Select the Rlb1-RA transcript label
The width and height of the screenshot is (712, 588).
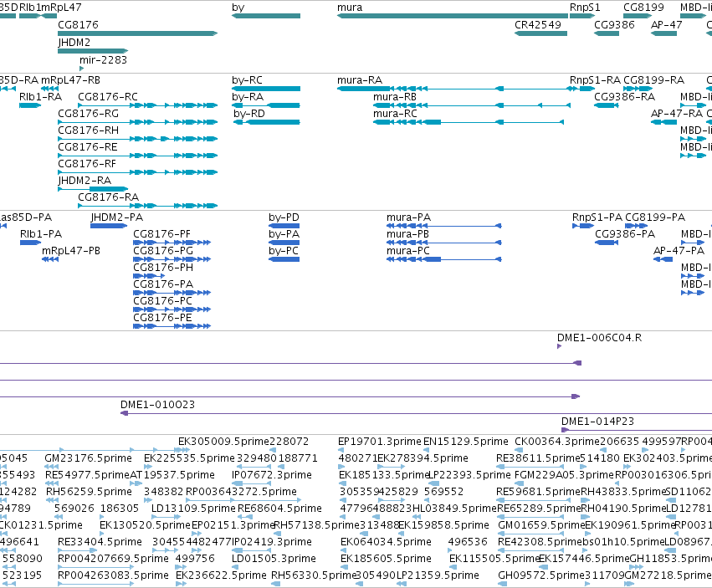coord(40,97)
